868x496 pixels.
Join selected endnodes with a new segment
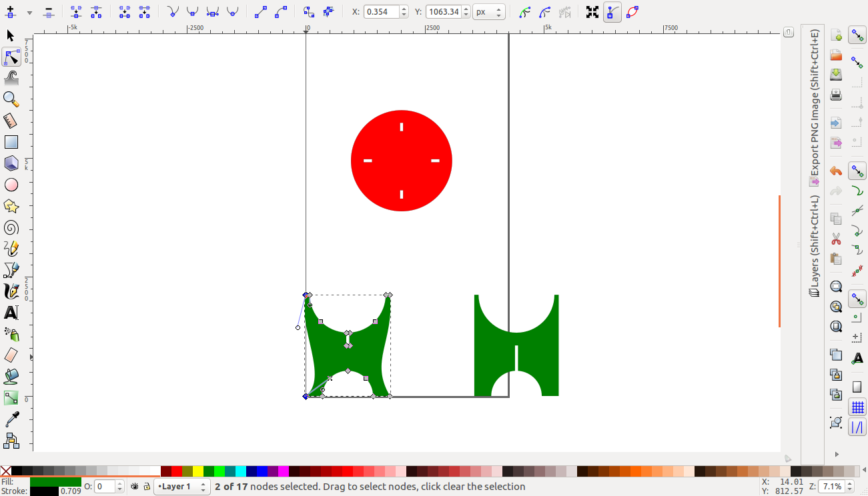tap(125, 12)
